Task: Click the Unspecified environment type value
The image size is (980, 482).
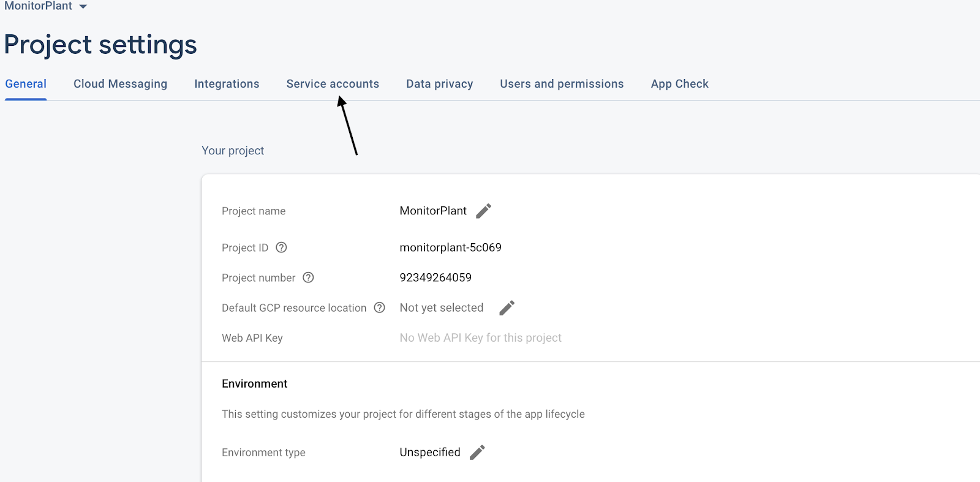Action: (430, 452)
